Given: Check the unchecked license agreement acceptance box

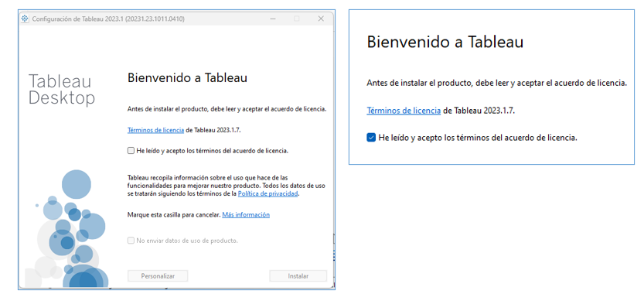Looking at the screenshot, I should click(x=131, y=151).
